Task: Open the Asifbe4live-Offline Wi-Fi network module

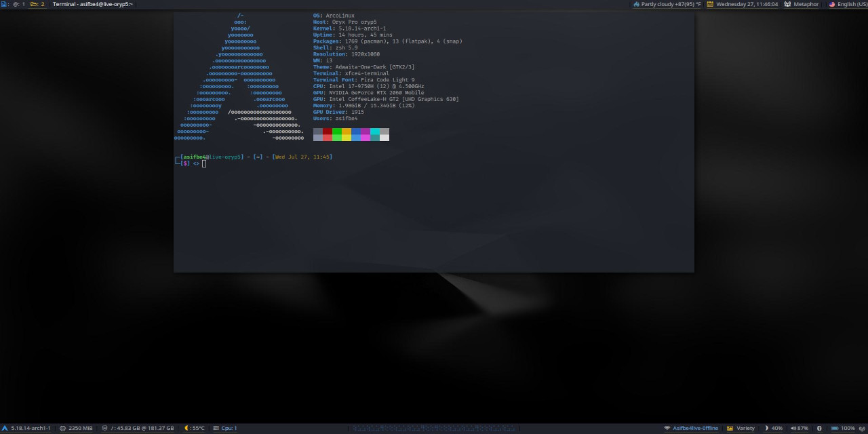Action: [x=691, y=429]
